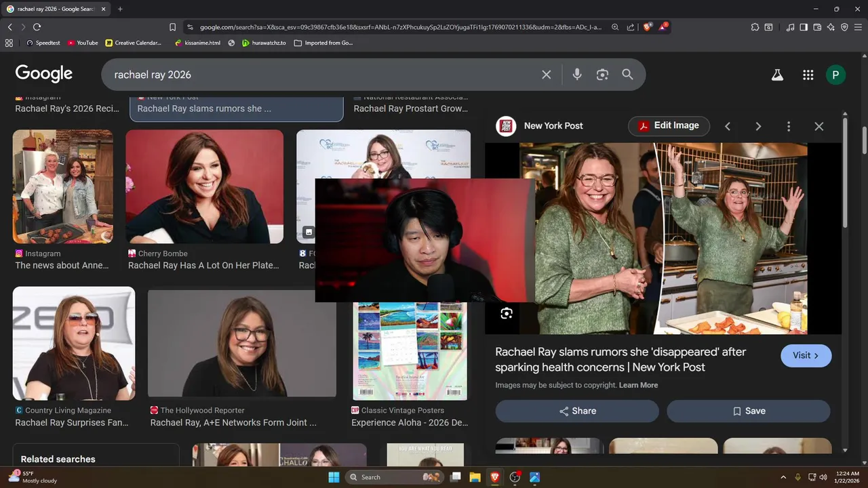The image size is (868, 488).
Task: Visit the New York Post article
Action: coord(806,356)
